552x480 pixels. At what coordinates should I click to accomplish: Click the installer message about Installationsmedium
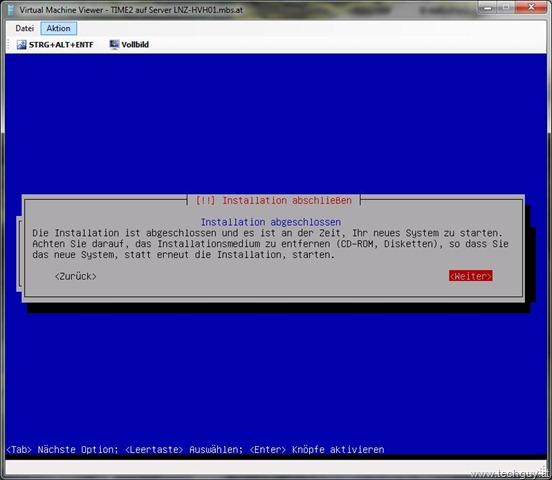pos(270,244)
